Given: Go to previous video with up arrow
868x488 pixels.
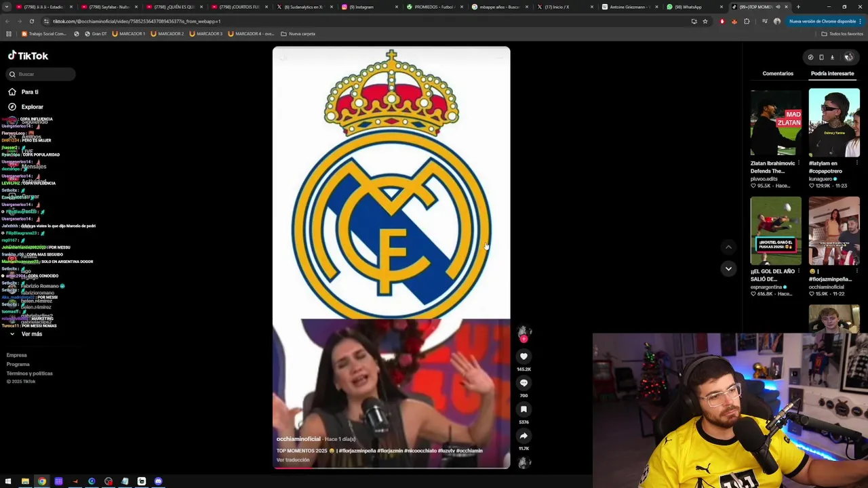Looking at the screenshot, I should (728, 247).
